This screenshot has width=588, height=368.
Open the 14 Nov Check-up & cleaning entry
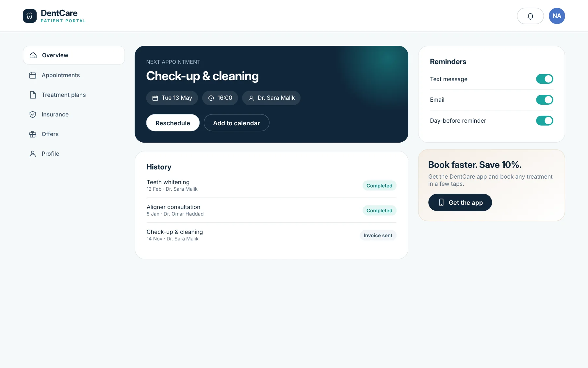(x=271, y=235)
